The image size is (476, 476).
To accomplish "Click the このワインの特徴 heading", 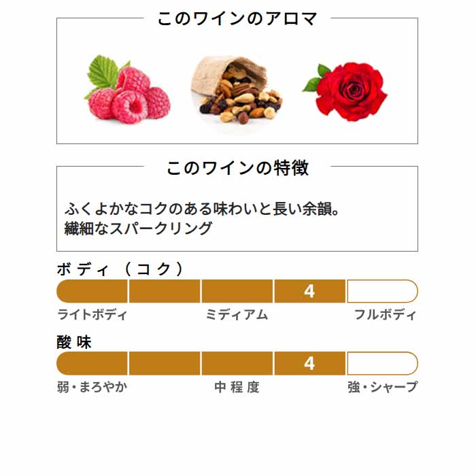I will (237, 167).
